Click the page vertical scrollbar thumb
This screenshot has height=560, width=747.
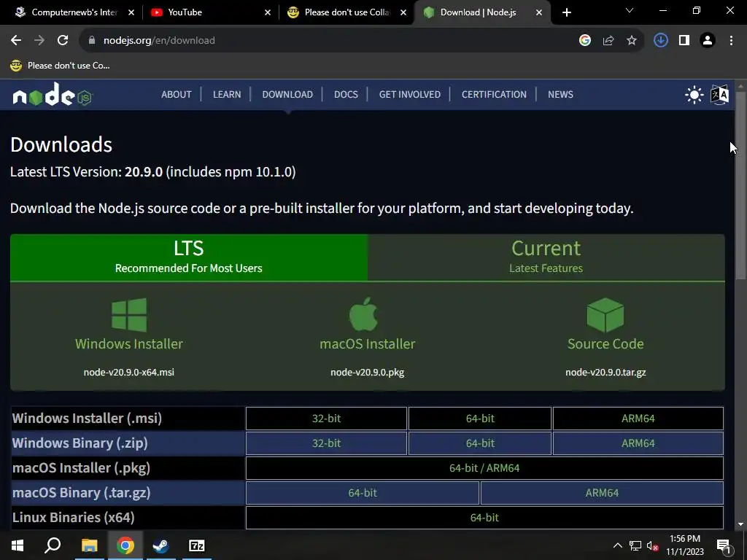[x=740, y=186]
